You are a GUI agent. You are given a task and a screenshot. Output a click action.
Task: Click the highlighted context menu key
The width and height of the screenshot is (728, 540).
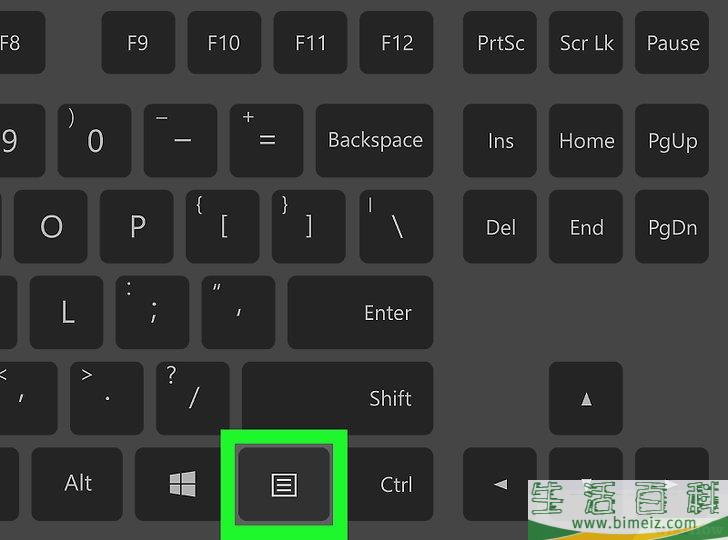coord(284,485)
